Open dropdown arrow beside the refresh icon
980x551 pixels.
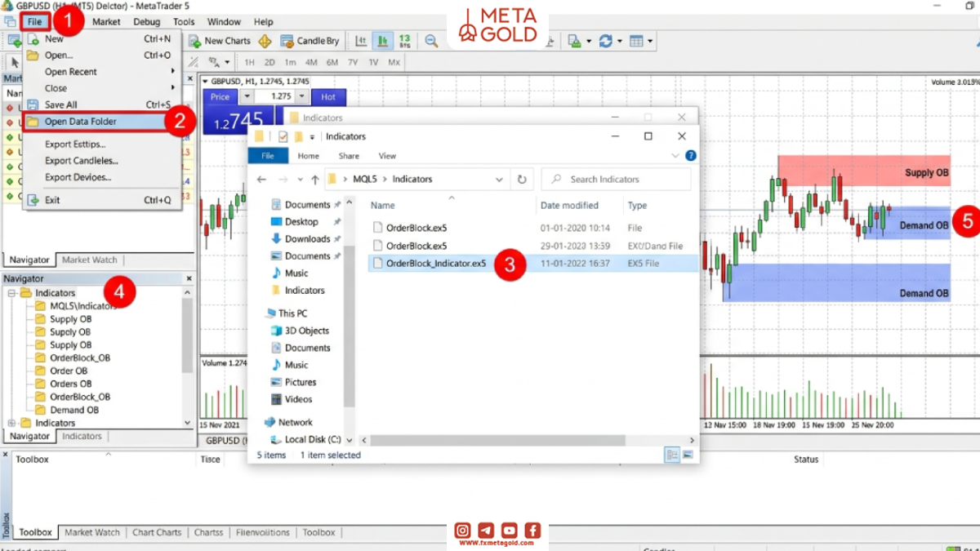pyautogui.click(x=619, y=41)
